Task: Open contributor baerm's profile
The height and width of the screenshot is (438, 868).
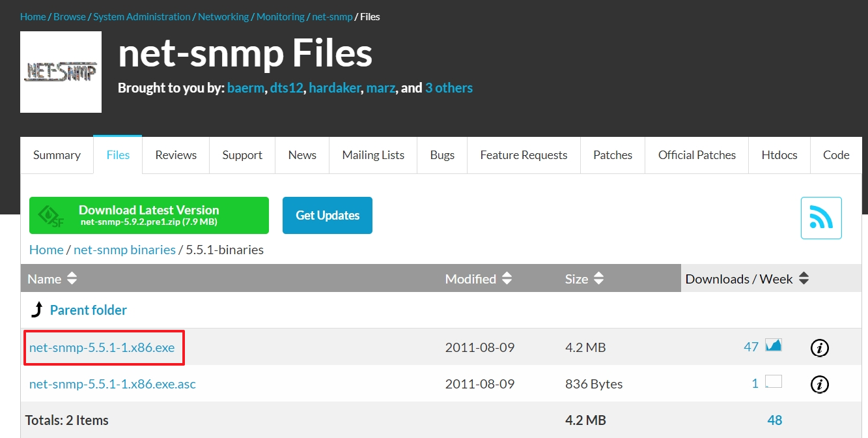Action: (245, 88)
